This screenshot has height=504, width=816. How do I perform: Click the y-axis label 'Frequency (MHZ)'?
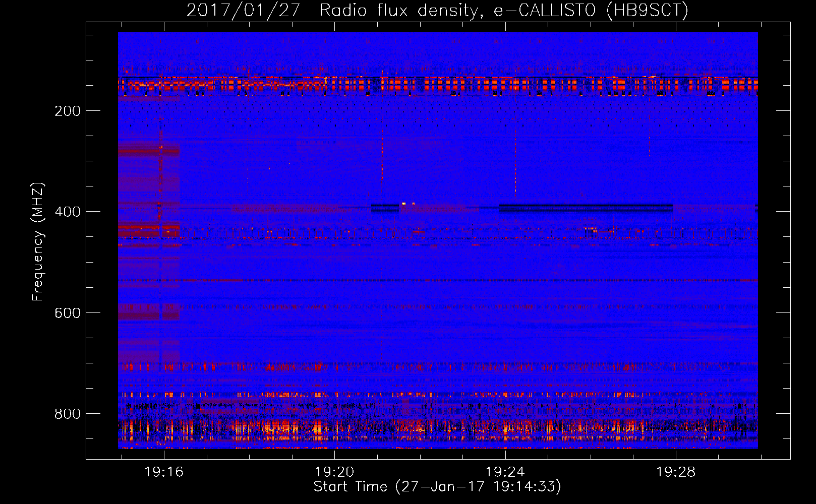coord(38,242)
